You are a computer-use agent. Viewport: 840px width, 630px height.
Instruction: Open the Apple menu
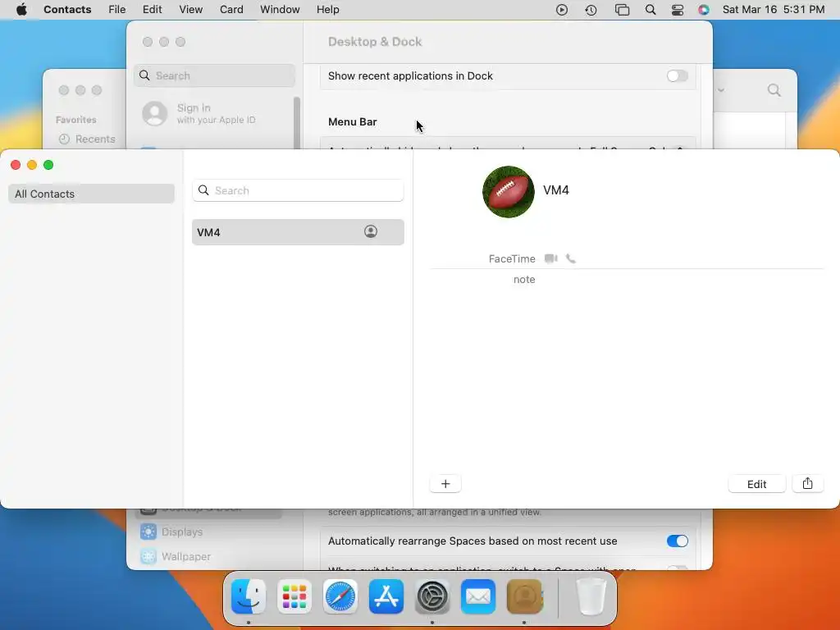21,10
